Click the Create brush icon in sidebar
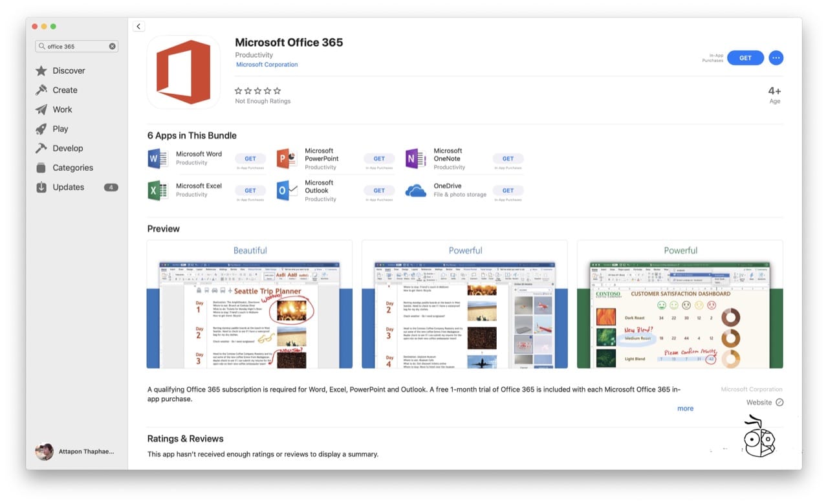 pos(41,90)
